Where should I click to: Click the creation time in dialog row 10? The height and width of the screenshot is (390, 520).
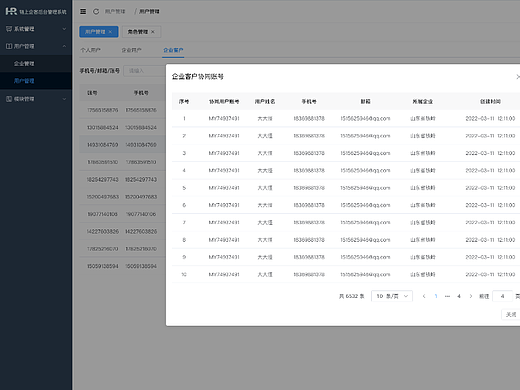490,275
